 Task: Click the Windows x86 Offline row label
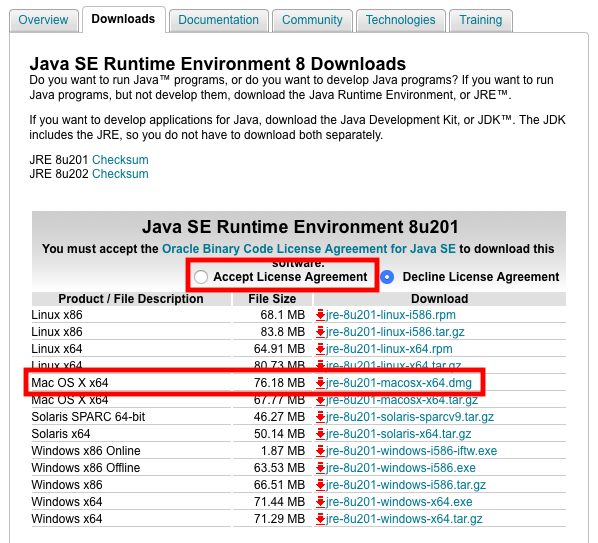coord(86,468)
